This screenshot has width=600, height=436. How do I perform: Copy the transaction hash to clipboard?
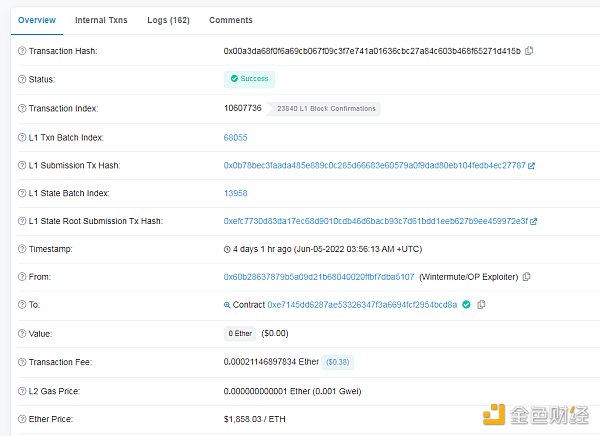tap(529, 51)
